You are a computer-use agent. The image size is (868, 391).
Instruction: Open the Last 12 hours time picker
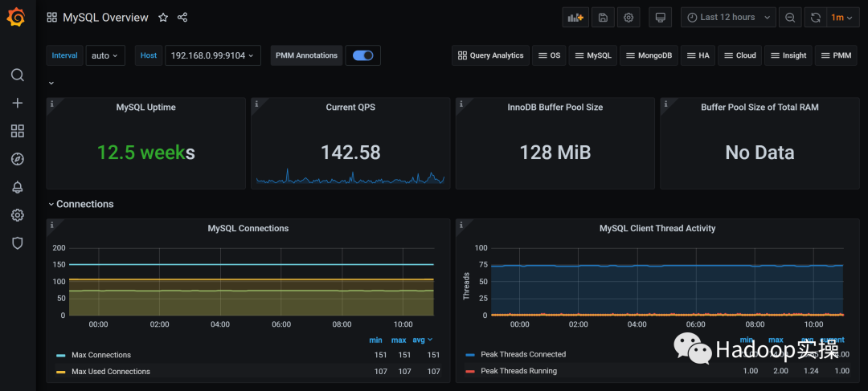tap(728, 17)
